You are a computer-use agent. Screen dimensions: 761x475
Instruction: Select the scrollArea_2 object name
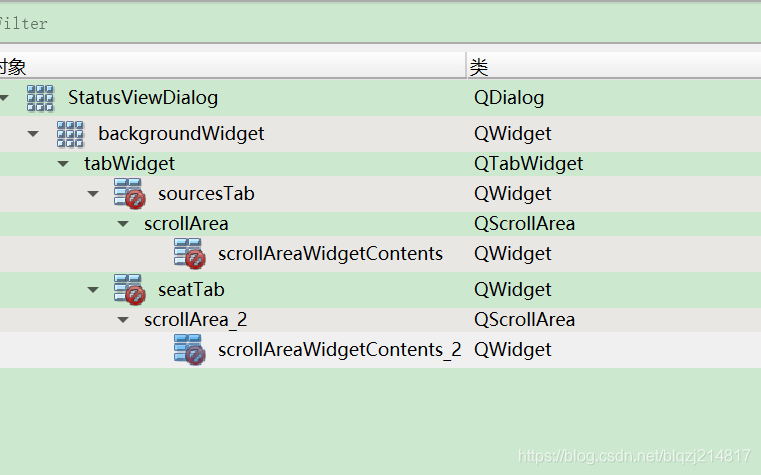pos(196,320)
